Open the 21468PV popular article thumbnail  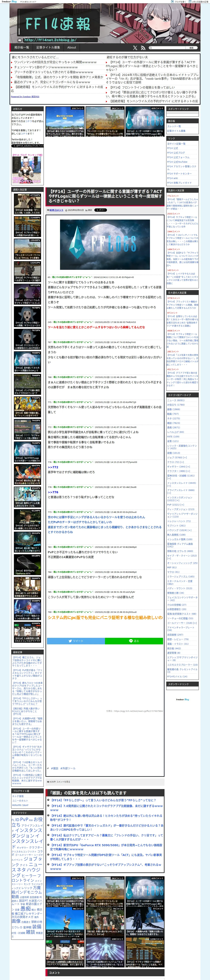click(x=27, y=227)
